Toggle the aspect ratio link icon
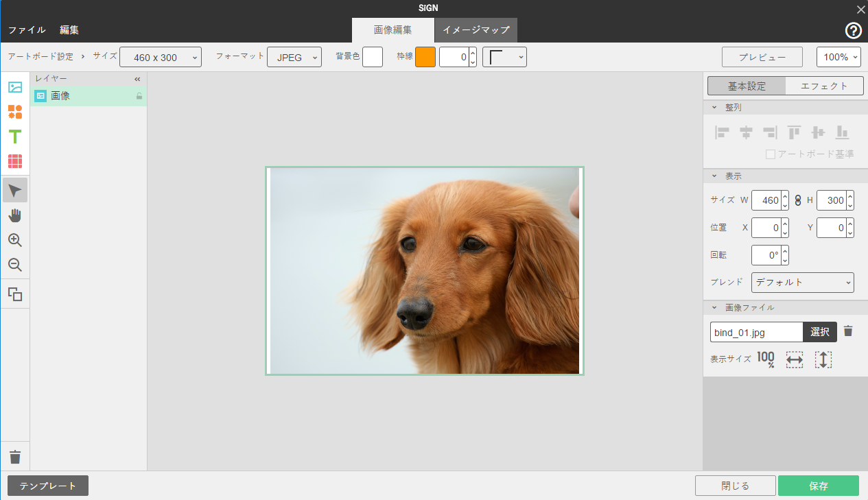868x500 pixels. point(798,200)
